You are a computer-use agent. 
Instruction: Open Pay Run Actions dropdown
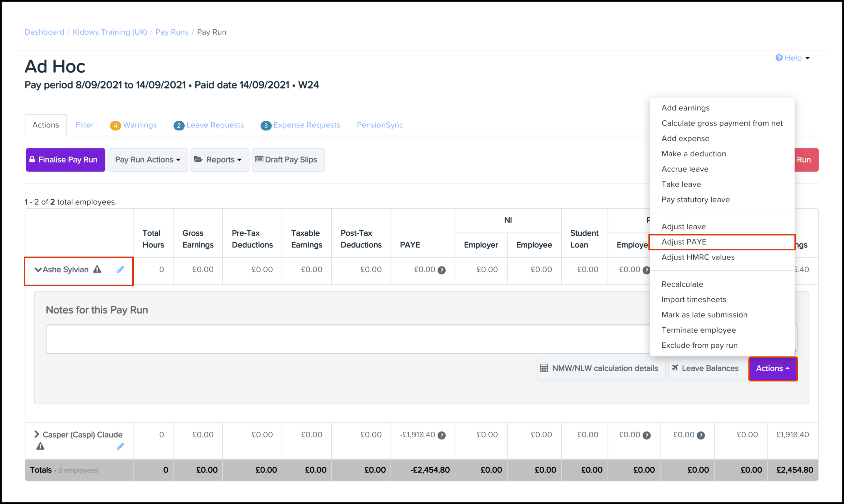147,160
